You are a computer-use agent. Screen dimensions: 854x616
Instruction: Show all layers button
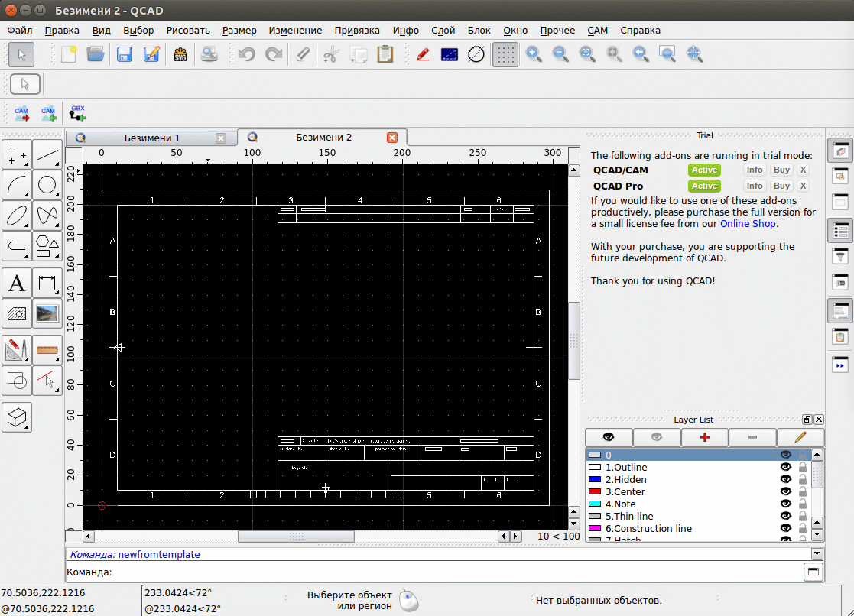[x=609, y=437]
